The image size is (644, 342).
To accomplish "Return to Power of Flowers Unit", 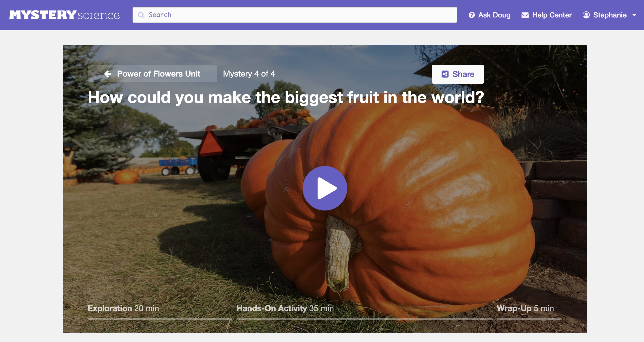I will pos(158,74).
